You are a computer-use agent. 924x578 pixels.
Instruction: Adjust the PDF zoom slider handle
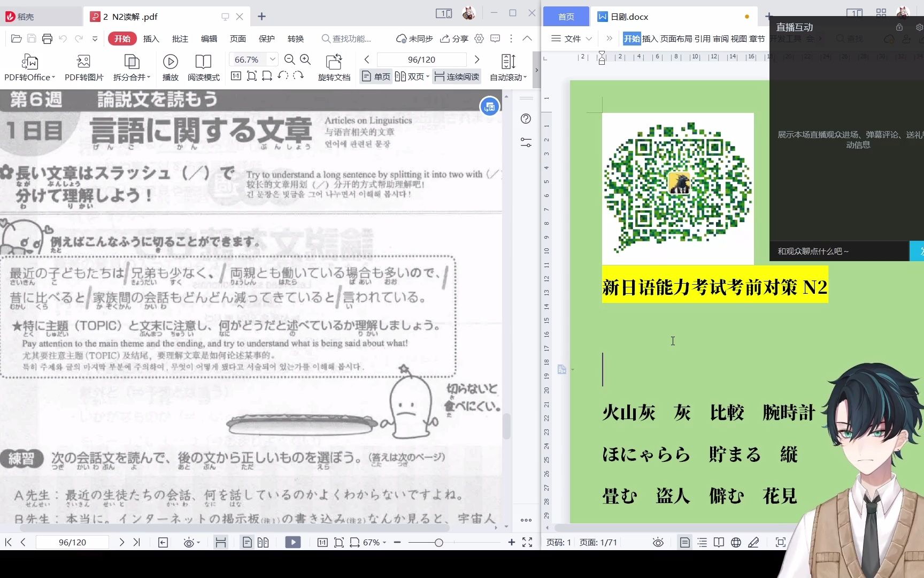tap(439, 542)
